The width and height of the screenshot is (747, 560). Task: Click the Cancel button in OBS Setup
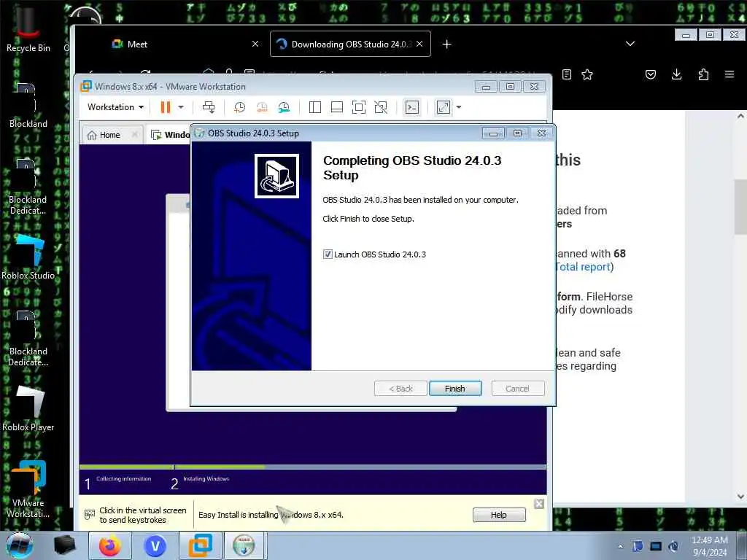point(517,389)
